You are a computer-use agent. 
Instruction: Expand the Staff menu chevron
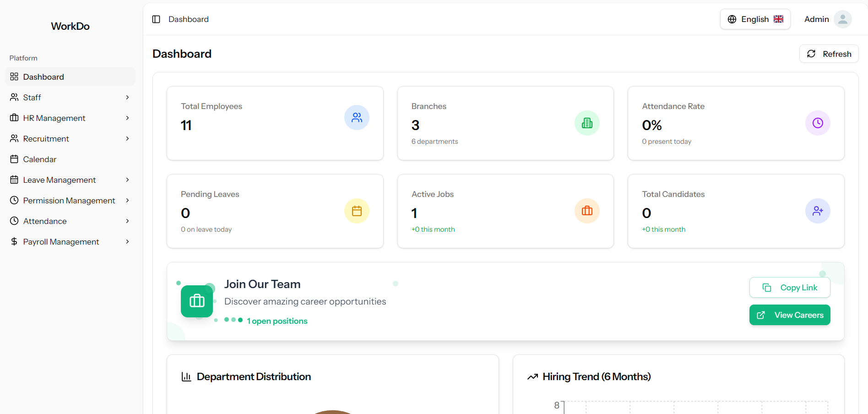[x=127, y=97]
